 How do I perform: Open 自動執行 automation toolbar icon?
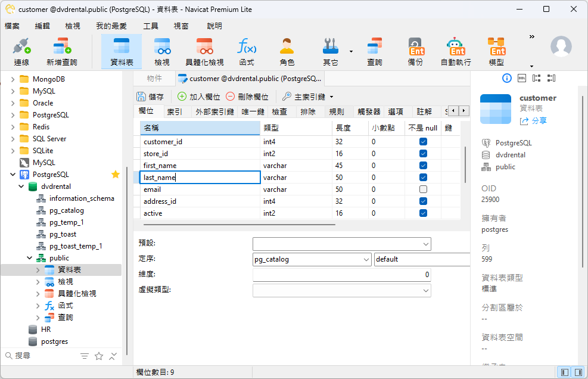click(x=456, y=52)
